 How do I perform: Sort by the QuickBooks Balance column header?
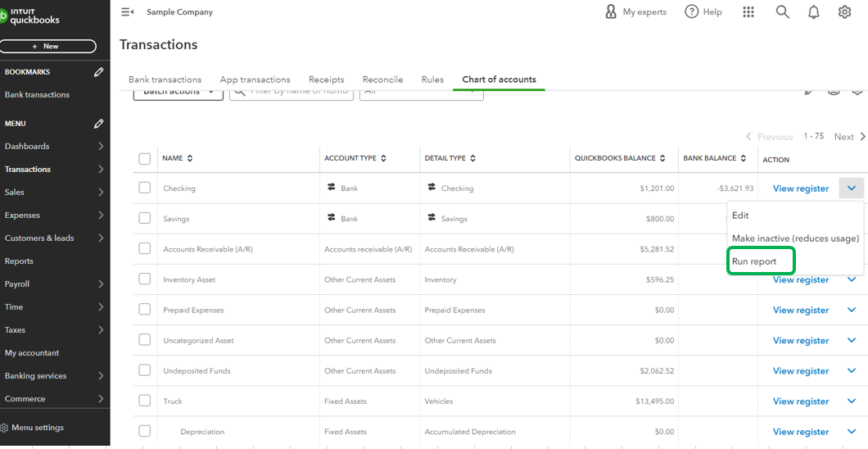click(x=619, y=158)
